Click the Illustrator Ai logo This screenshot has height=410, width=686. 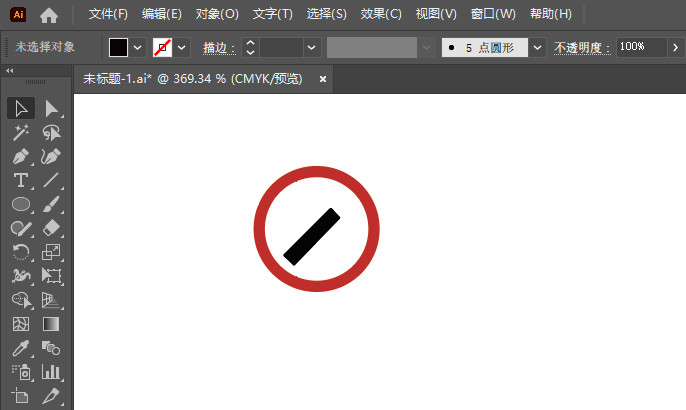tap(18, 14)
